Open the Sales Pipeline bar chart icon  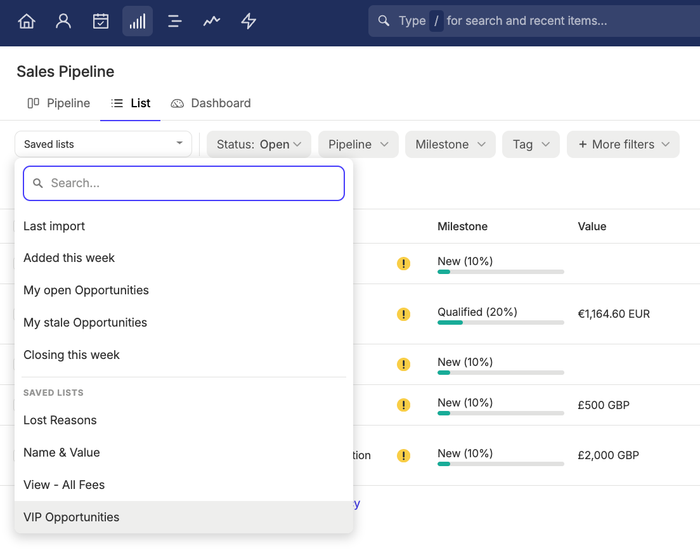tap(138, 21)
